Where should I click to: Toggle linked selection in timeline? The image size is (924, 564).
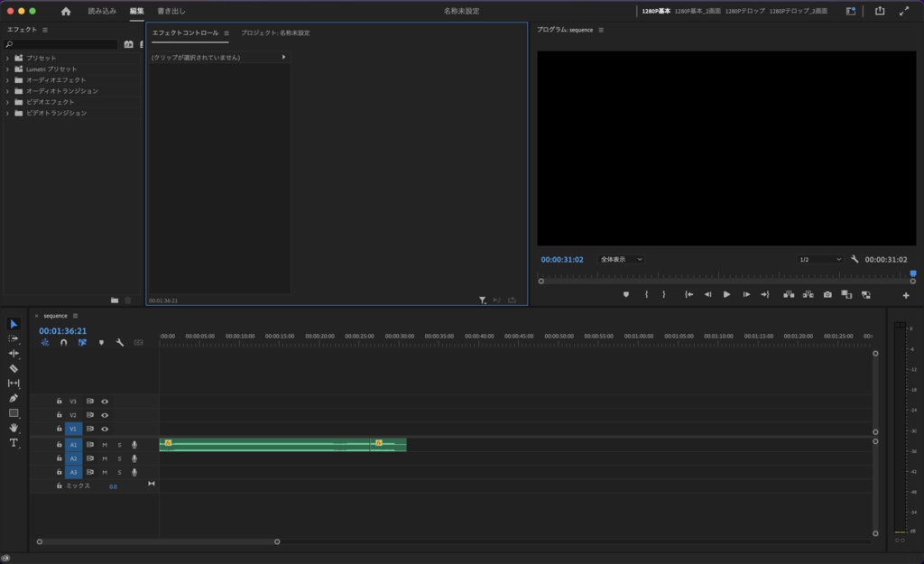tap(82, 342)
